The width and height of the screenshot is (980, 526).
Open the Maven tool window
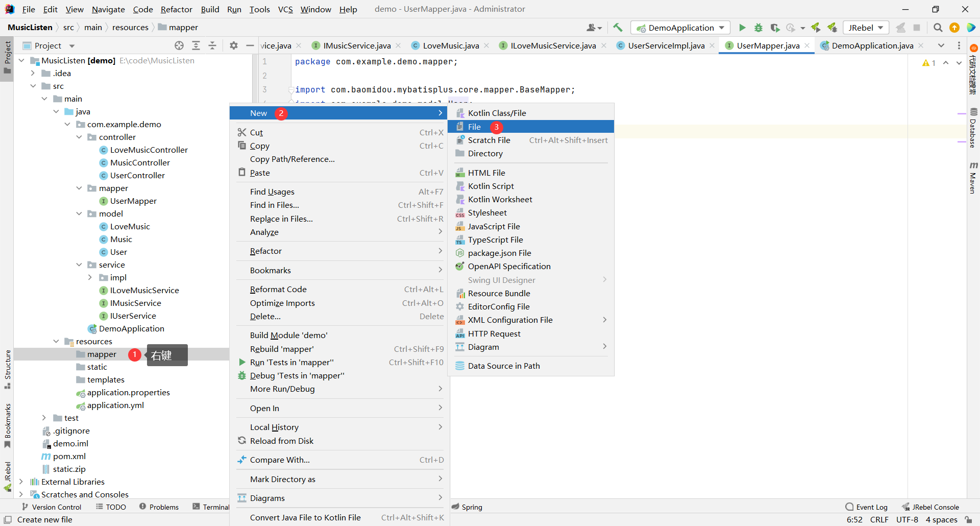coord(973,178)
